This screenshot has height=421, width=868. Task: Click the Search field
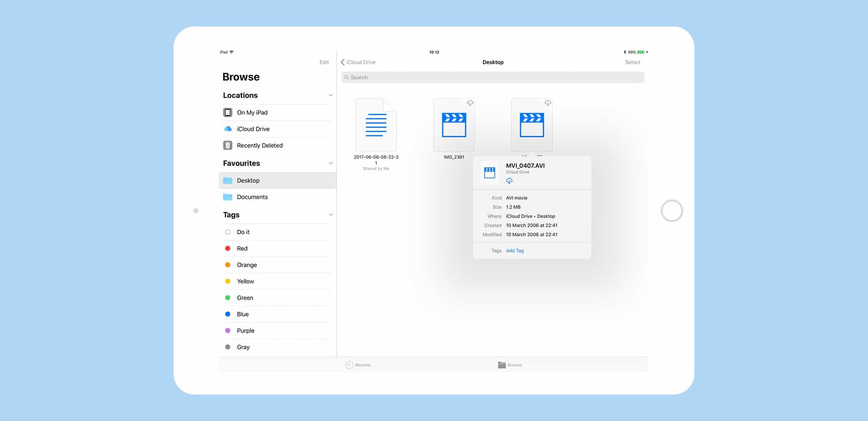(493, 77)
